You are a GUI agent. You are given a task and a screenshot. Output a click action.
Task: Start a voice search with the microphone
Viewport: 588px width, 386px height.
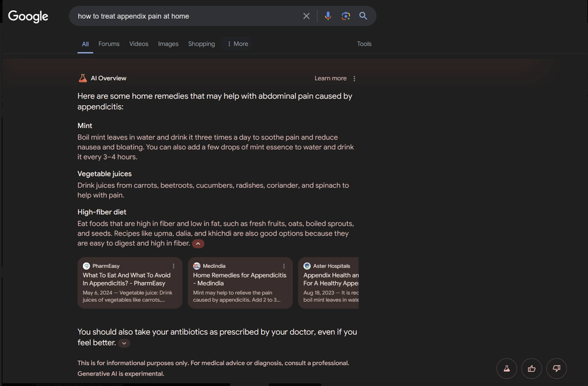pos(327,16)
